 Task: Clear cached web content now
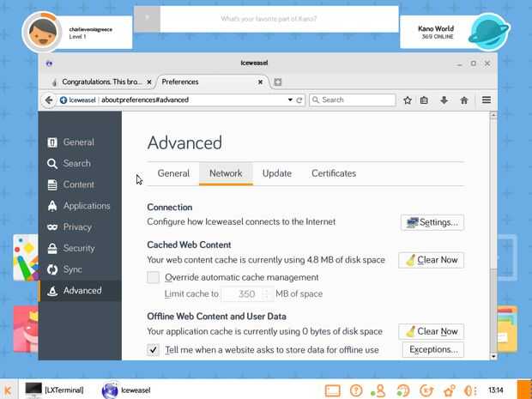click(432, 260)
